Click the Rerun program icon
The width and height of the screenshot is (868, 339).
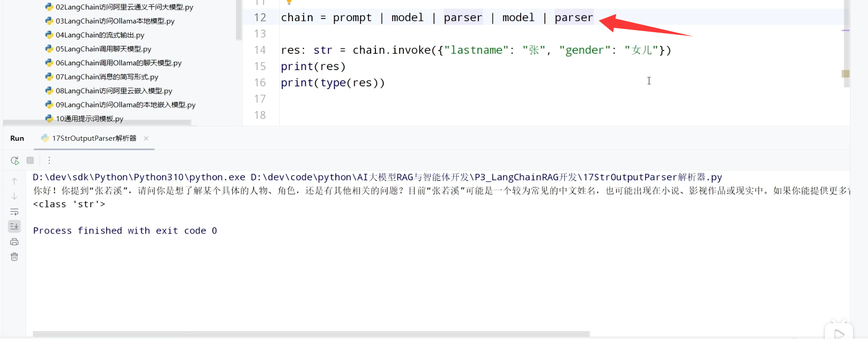pyautogui.click(x=15, y=160)
